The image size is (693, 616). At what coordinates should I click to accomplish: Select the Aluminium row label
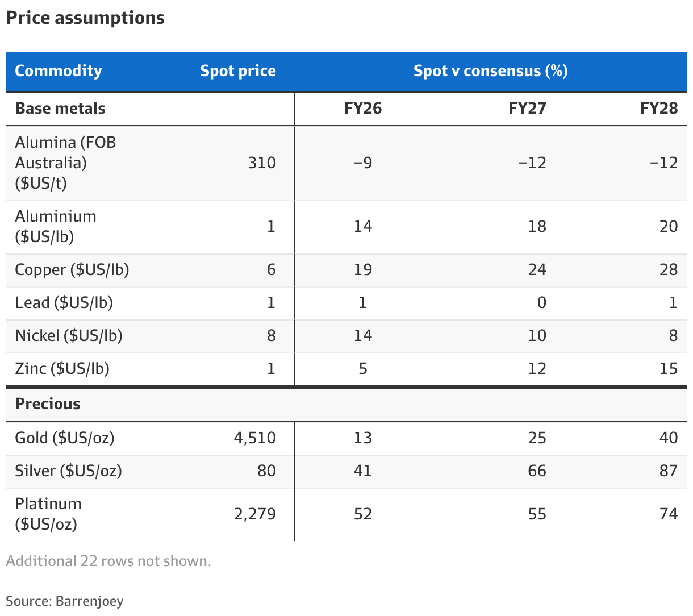pos(56,226)
